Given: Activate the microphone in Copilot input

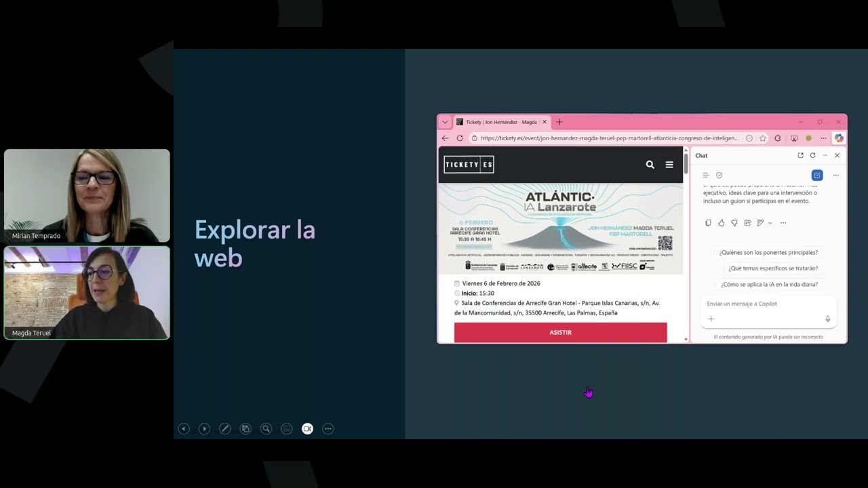Looking at the screenshot, I should 827,319.
